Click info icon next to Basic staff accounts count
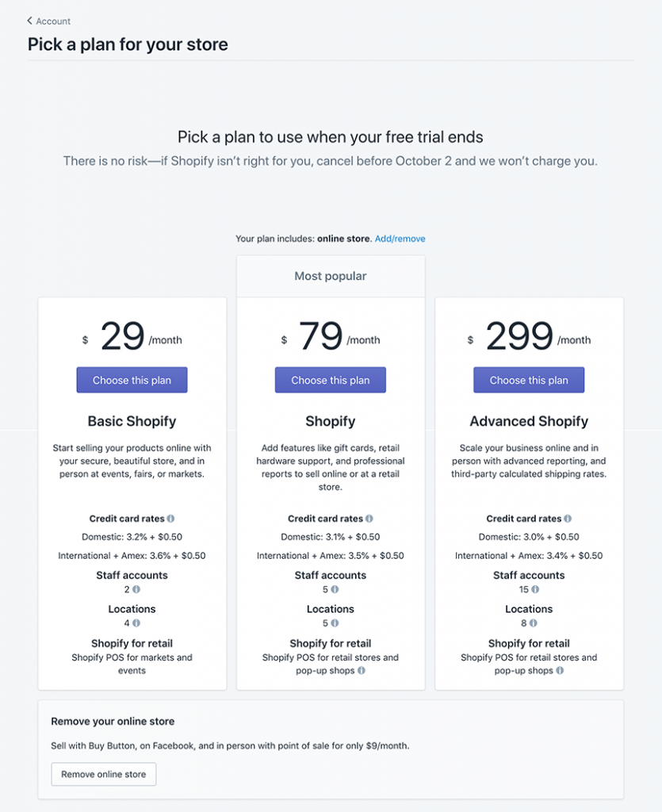The height and width of the screenshot is (812, 662). coord(136,589)
